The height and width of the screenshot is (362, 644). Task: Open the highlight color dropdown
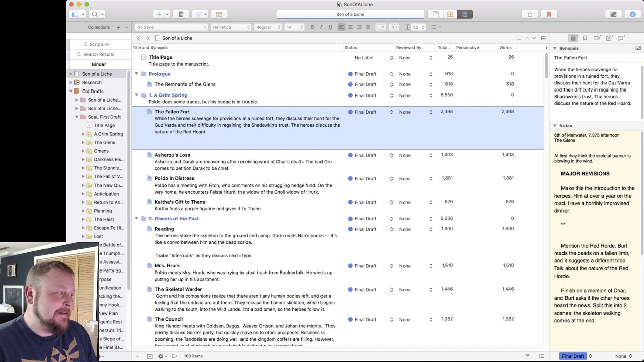394,27
